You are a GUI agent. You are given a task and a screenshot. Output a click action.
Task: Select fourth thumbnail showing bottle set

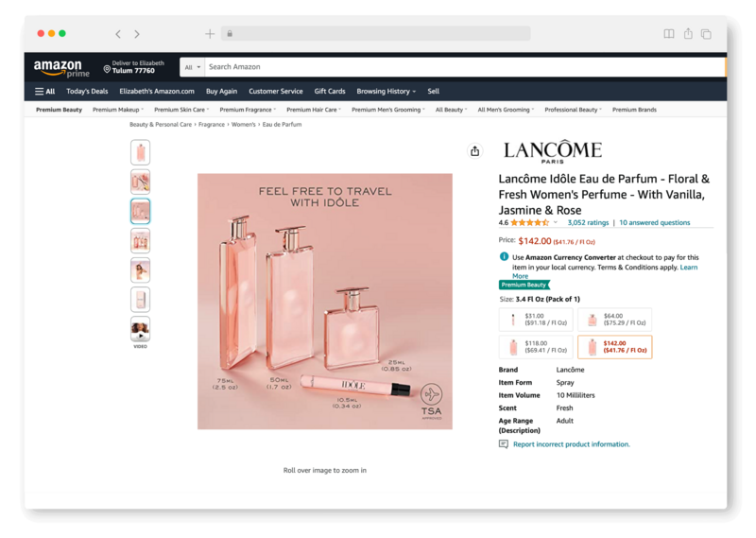coord(140,241)
